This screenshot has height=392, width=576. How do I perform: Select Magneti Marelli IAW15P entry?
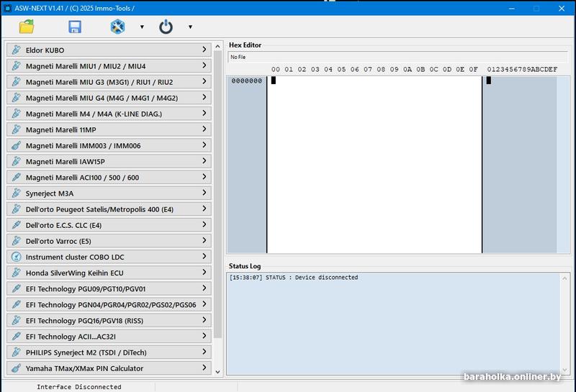coord(109,161)
